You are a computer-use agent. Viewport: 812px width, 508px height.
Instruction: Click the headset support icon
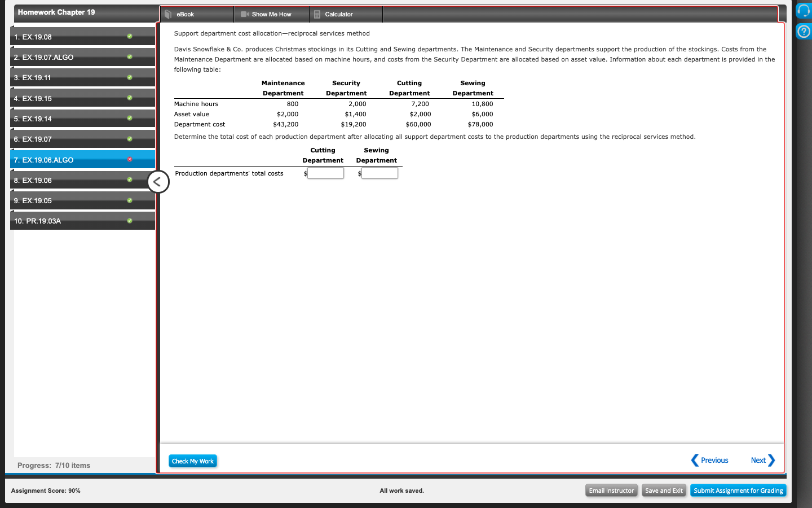coord(803,10)
